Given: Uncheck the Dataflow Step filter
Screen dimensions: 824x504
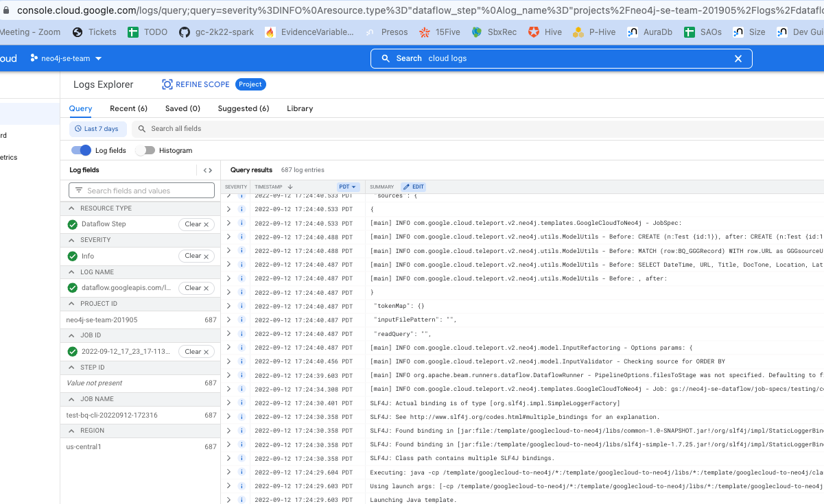Looking at the screenshot, I should tap(72, 224).
